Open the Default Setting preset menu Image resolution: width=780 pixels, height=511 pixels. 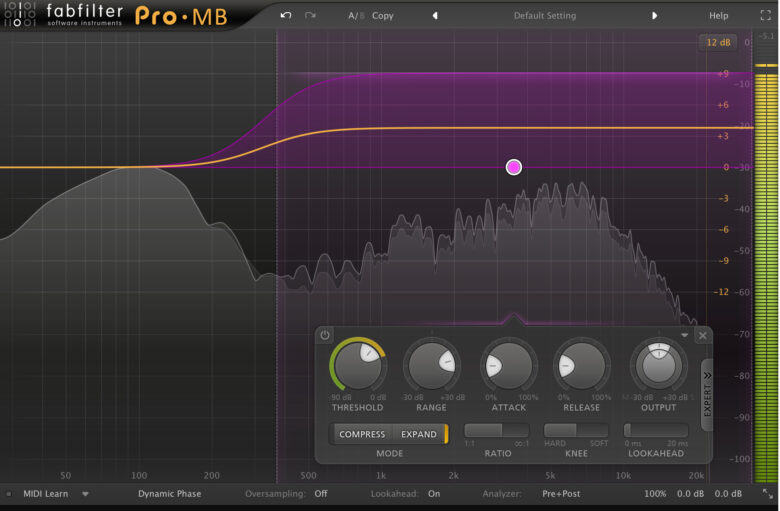(545, 15)
